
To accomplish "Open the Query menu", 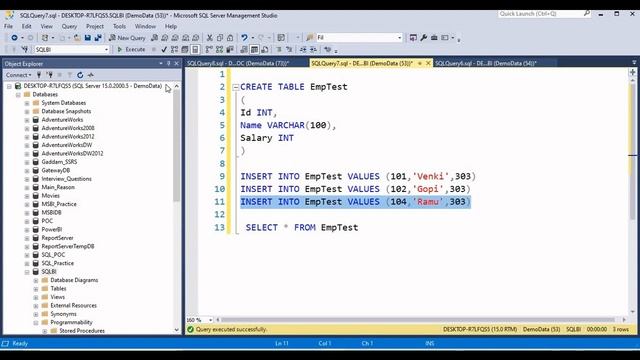I will coord(69,26).
